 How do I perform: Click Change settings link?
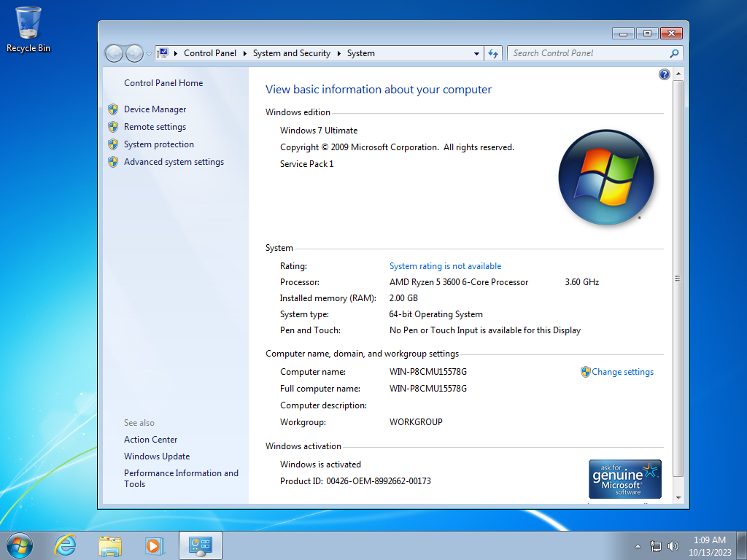pyautogui.click(x=622, y=372)
